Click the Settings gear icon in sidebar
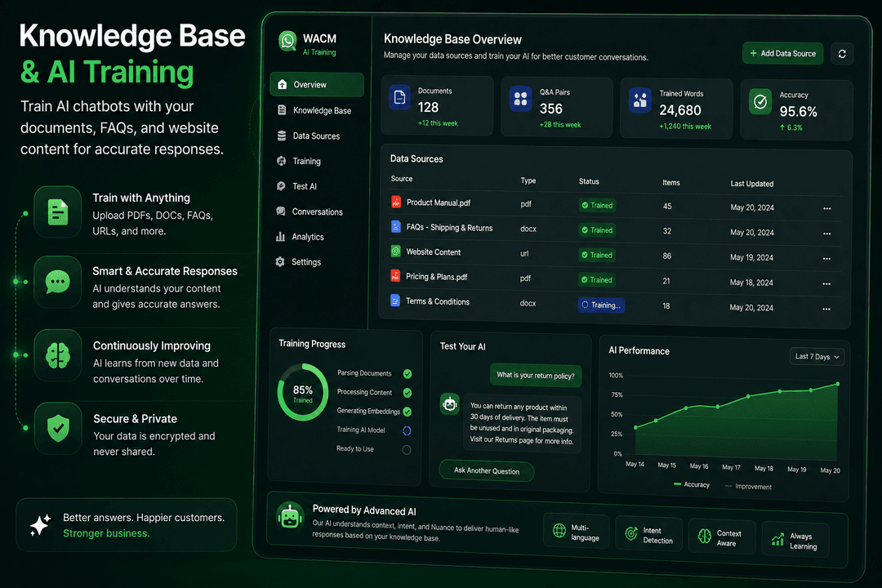Image resolution: width=882 pixels, height=588 pixels. point(280,261)
